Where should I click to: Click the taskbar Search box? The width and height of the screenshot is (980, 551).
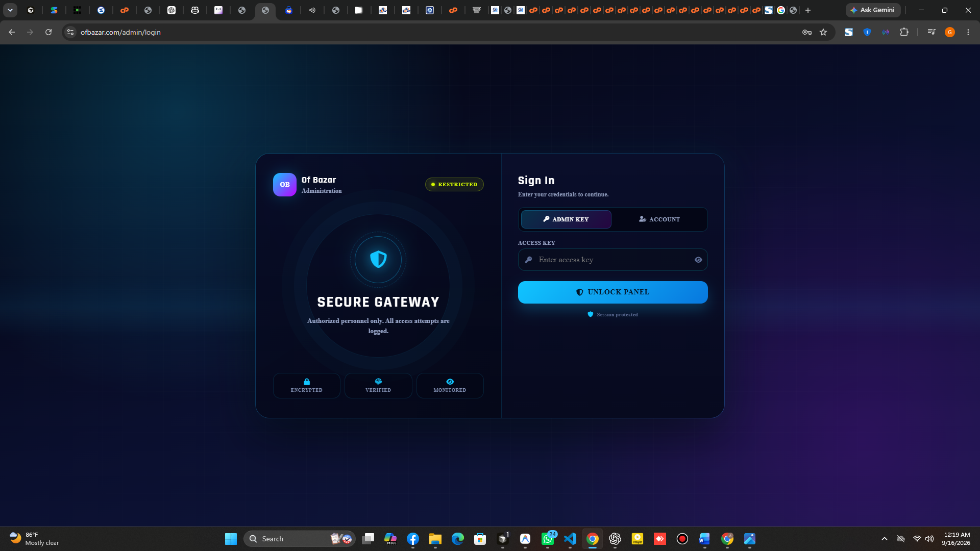coord(300,539)
